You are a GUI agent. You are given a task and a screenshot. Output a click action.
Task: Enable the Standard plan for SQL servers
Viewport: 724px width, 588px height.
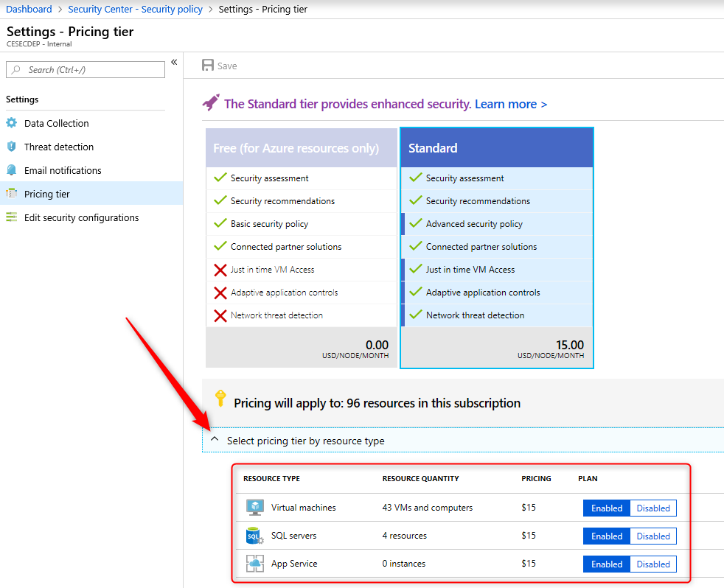pyautogui.click(x=607, y=536)
